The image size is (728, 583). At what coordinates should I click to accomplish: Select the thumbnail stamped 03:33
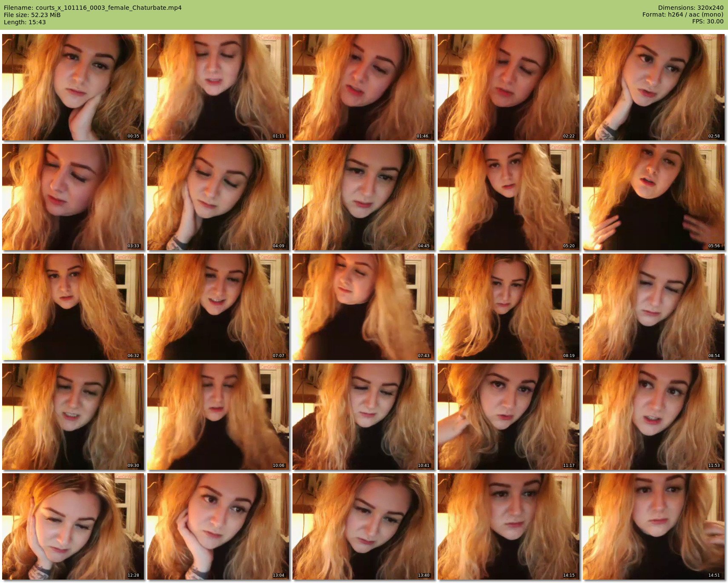click(x=73, y=197)
